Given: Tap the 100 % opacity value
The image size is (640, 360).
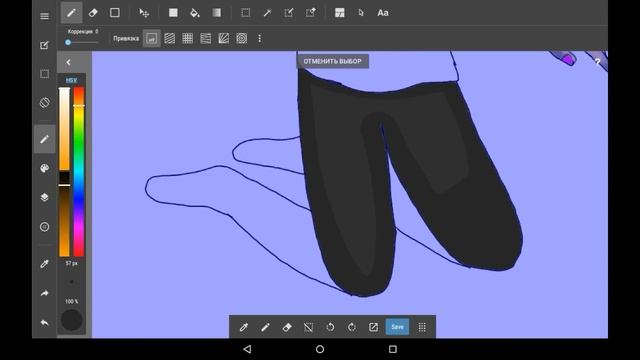Looking at the screenshot, I should [x=71, y=301].
